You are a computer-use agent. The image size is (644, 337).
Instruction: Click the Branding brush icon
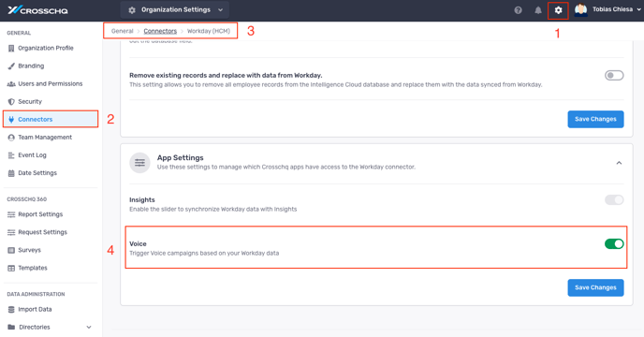click(x=11, y=66)
